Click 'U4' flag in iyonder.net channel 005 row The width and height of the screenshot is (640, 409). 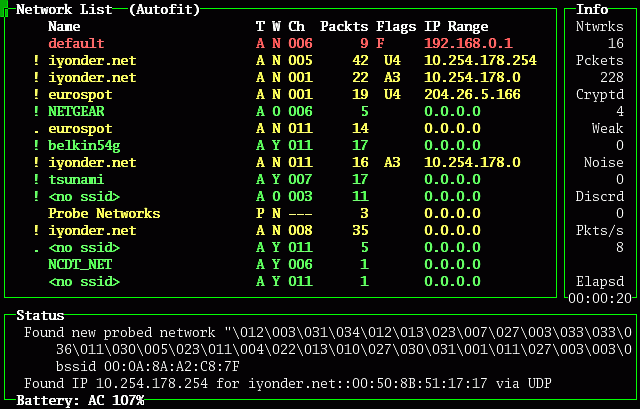tap(392, 60)
